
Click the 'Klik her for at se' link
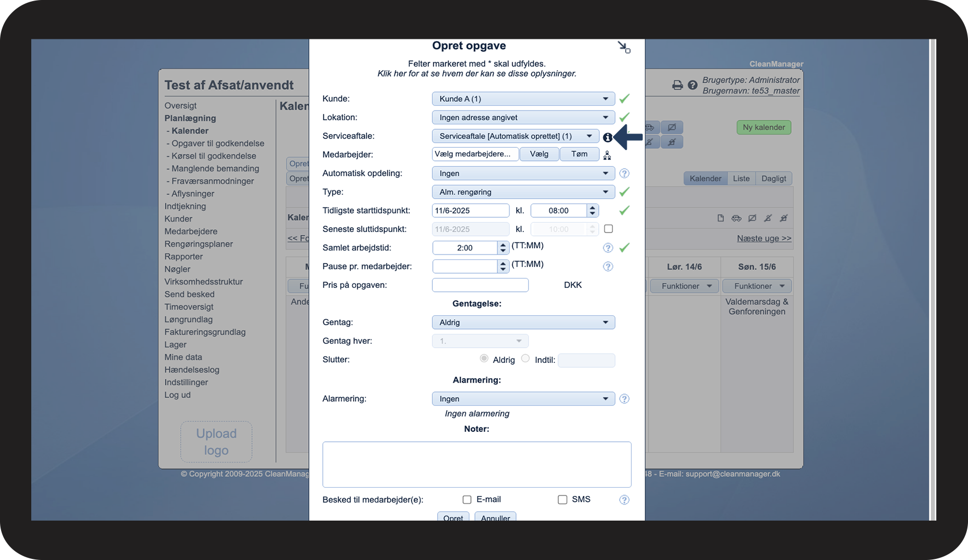477,74
